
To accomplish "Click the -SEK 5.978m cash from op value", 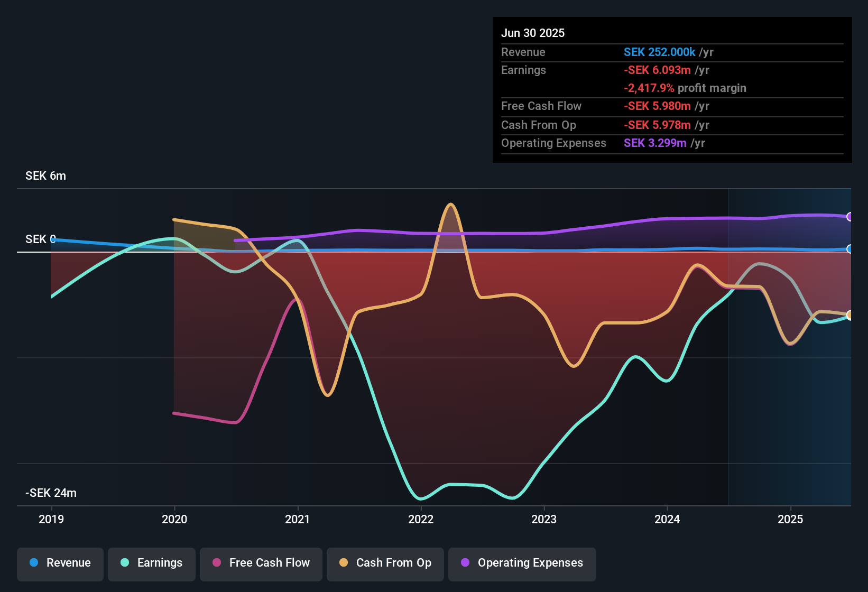I will pos(657,125).
